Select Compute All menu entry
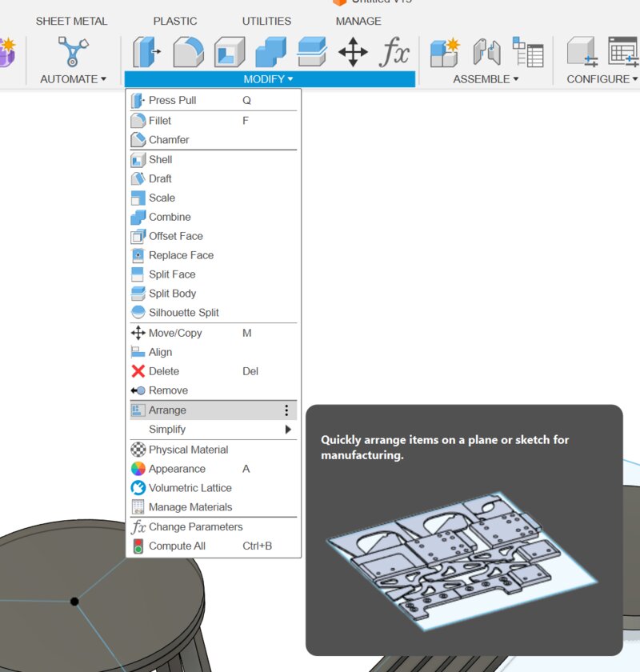Screen dimensions: 640x672 coord(214,546)
